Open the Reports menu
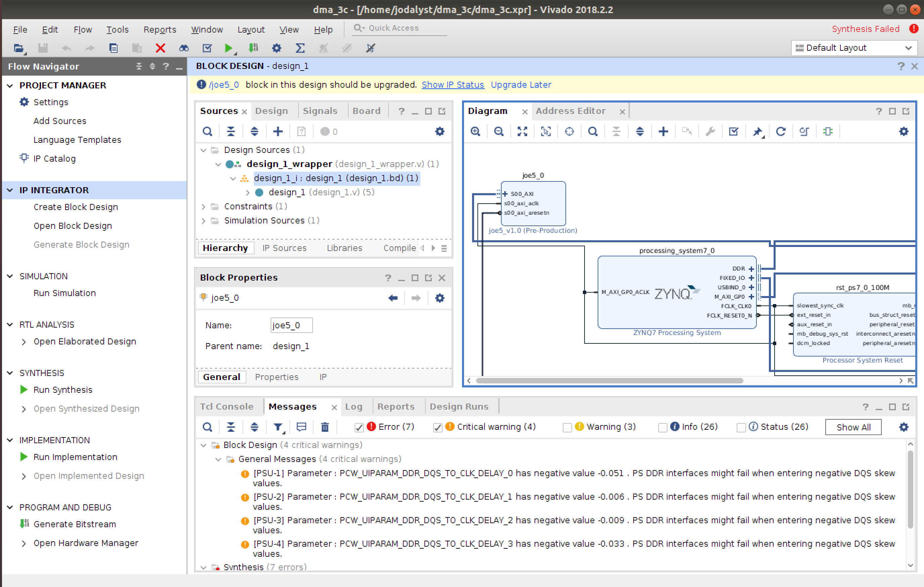This screenshot has width=924, height=587. click(159, 30)
